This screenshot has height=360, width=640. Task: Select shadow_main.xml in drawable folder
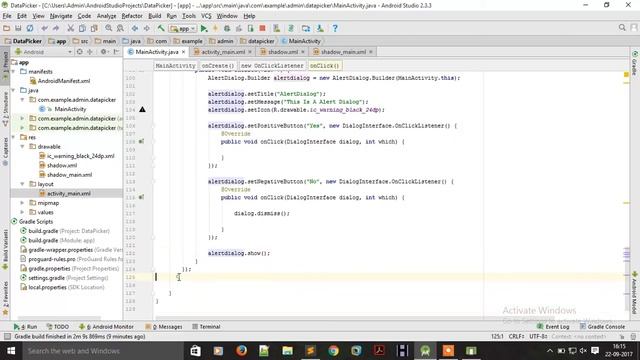(69, 175)
